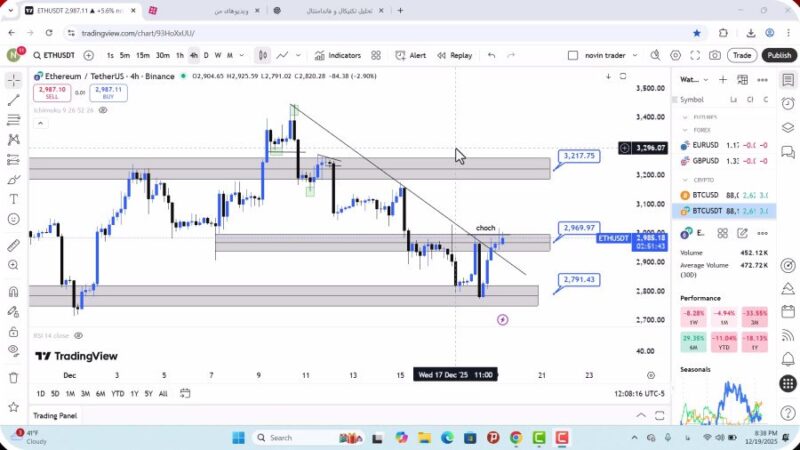Start bar Replay mode

(454, 56)
